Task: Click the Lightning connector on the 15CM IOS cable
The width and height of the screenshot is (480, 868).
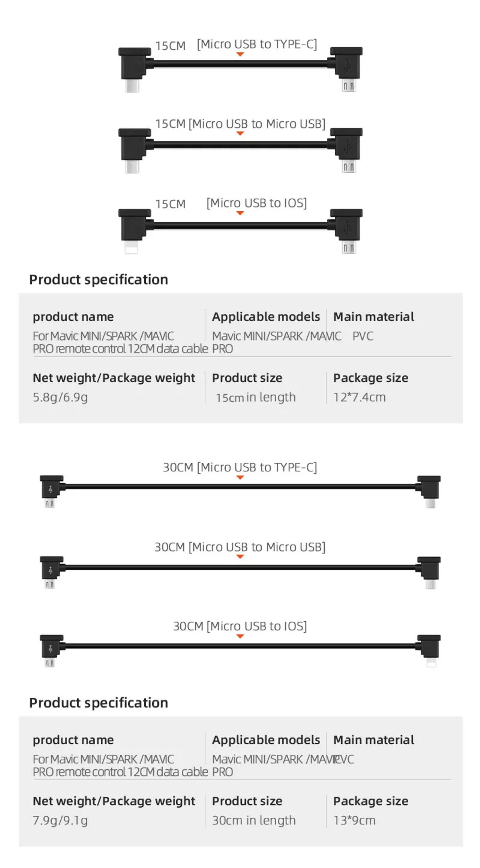Action: [131, 248]
